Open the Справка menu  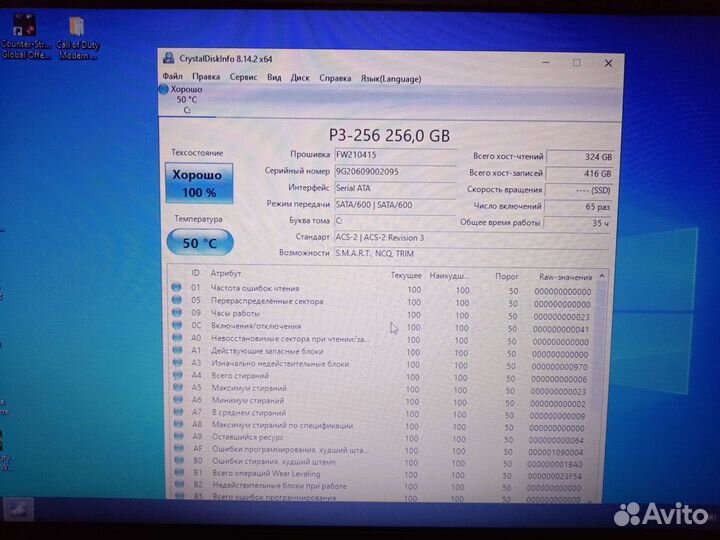[x=335, y=79]
